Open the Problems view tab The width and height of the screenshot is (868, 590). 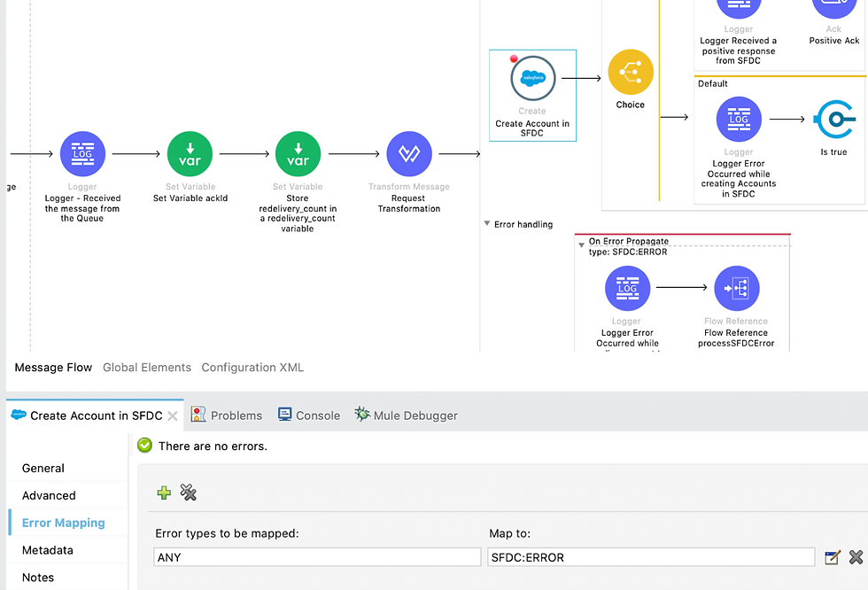coord(226,415)
